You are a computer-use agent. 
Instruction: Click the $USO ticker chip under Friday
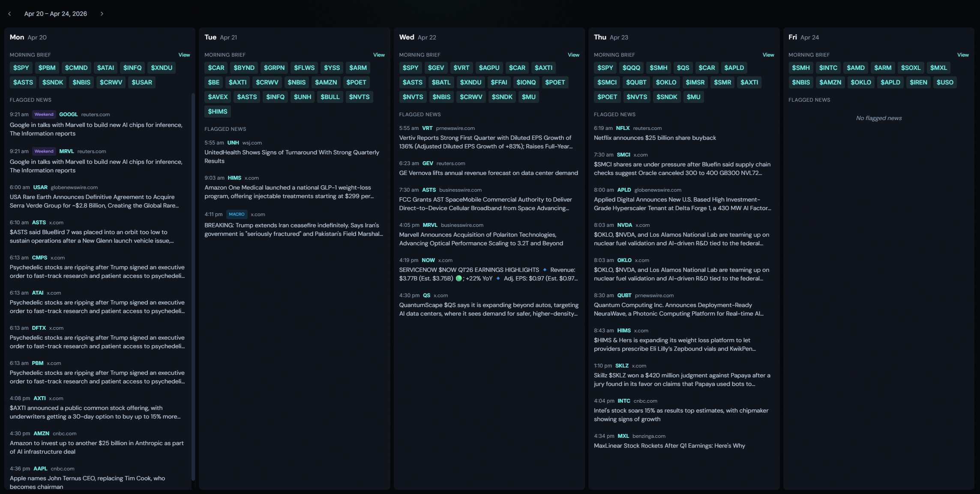944,82
